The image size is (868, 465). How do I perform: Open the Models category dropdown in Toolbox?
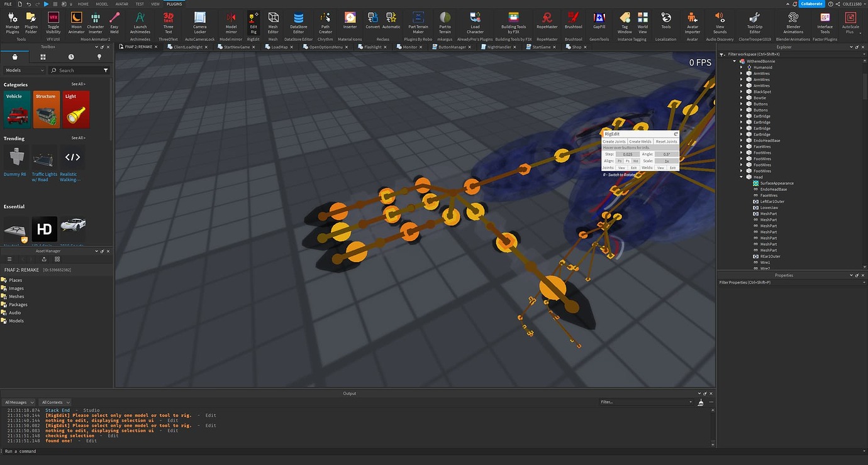pos(25,70)
